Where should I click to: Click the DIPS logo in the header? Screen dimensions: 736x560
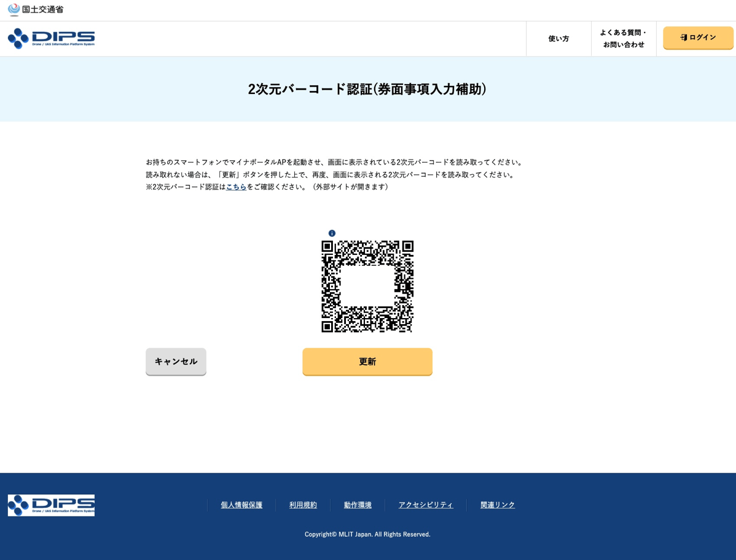click(51, 39)
